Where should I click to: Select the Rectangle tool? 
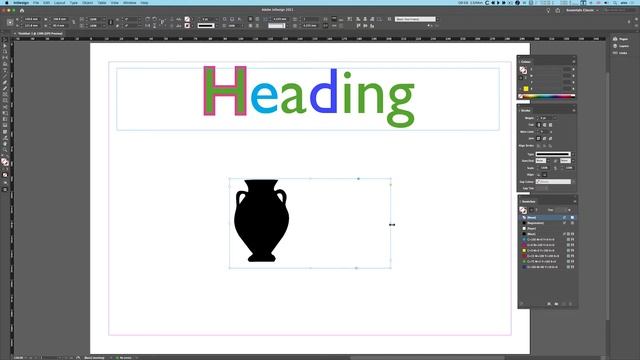coord(5,101)
